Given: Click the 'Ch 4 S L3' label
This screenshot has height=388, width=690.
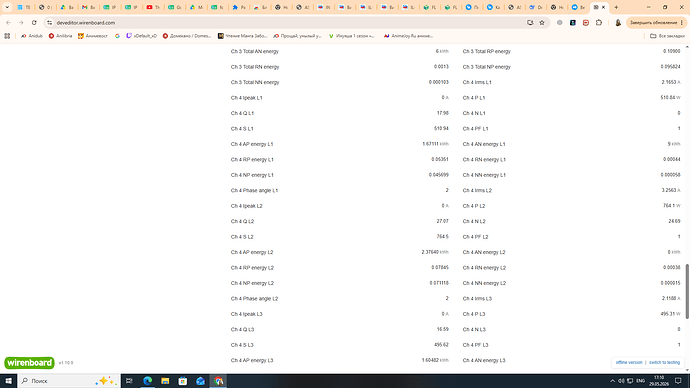Looking at the screenshot, I should (242, 345).
